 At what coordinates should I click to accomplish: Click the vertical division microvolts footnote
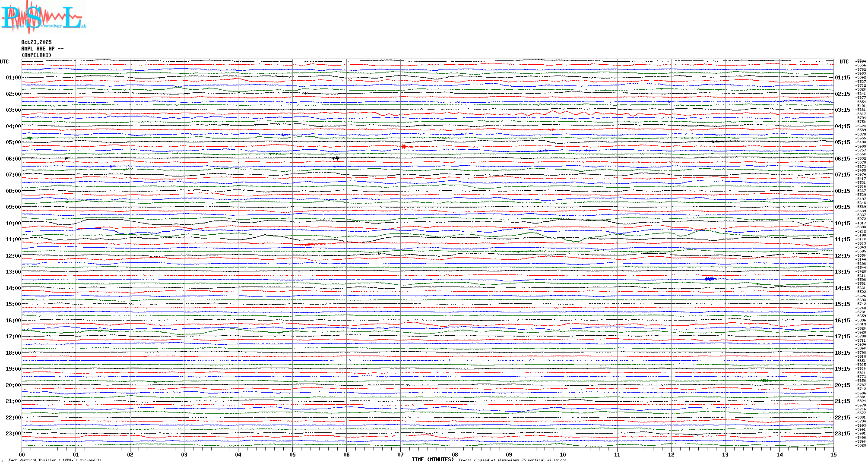click(55, 460)
